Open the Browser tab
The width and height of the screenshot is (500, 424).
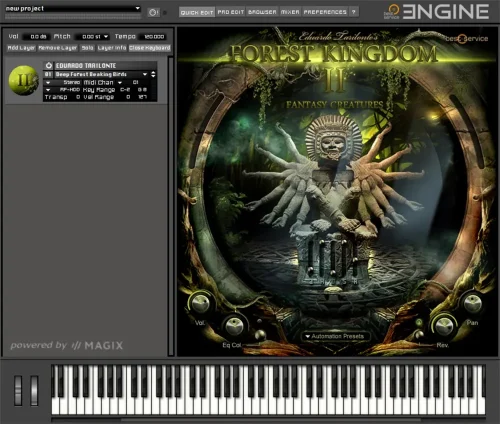(262, 12)
